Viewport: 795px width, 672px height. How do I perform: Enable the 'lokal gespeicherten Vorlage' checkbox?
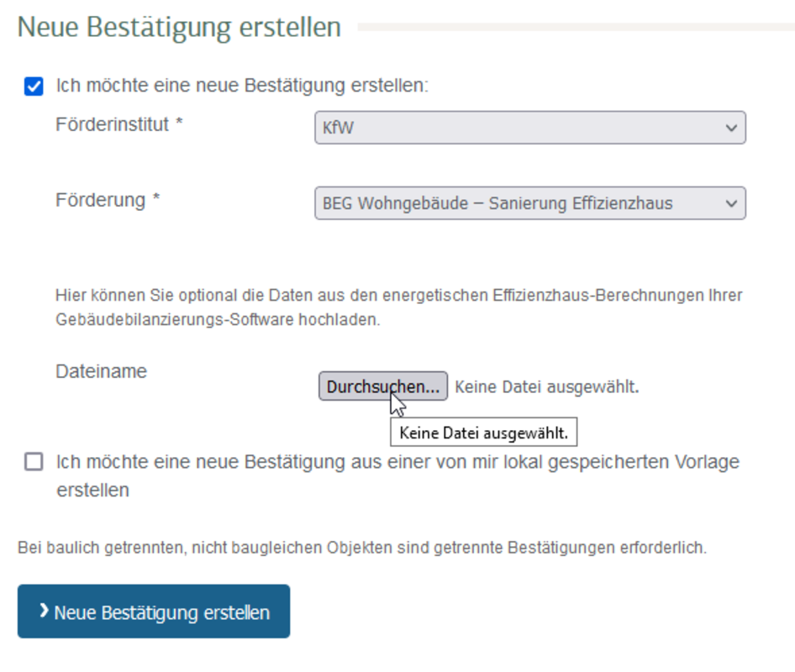coord(34,462)
